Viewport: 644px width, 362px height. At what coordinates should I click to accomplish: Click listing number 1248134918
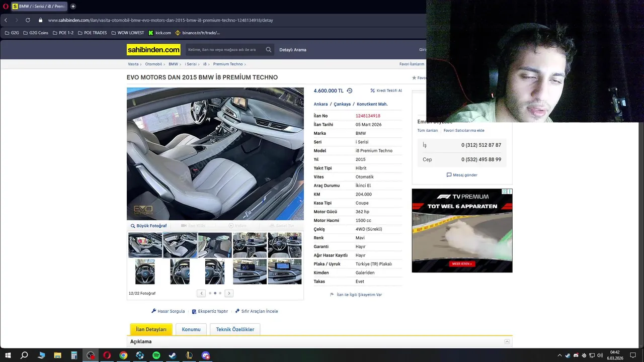pos(368,116)
